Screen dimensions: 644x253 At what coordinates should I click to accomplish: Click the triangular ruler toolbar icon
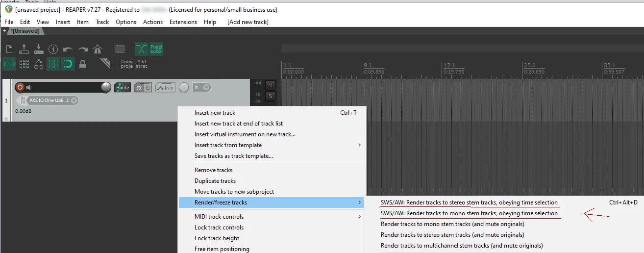[x=105, y=64]
